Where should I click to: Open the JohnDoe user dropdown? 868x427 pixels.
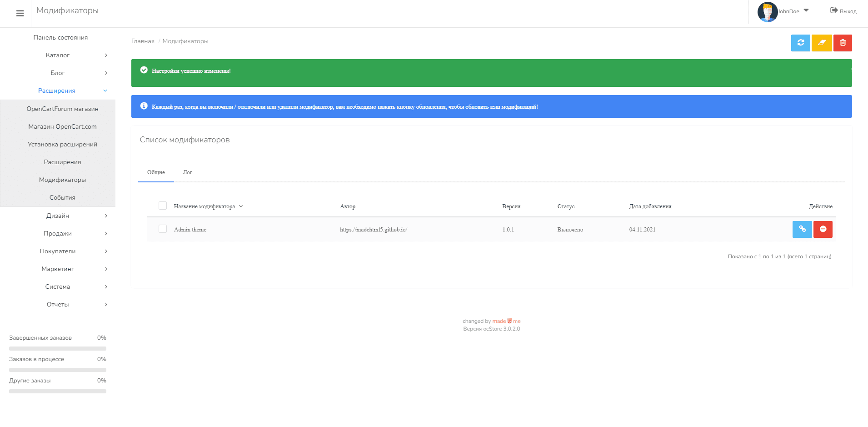tap(793, 11)
